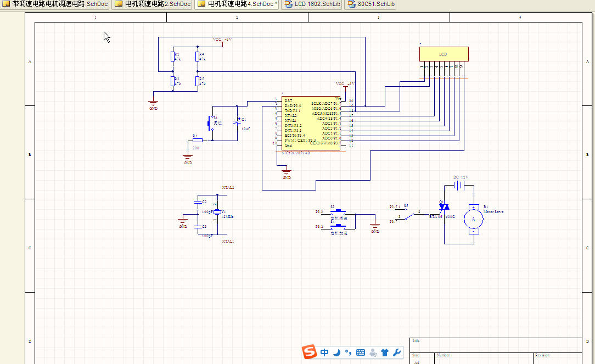Click the XTAL2 net label above crystal
The width and height of the screenshot is (595, 364).
228,188
